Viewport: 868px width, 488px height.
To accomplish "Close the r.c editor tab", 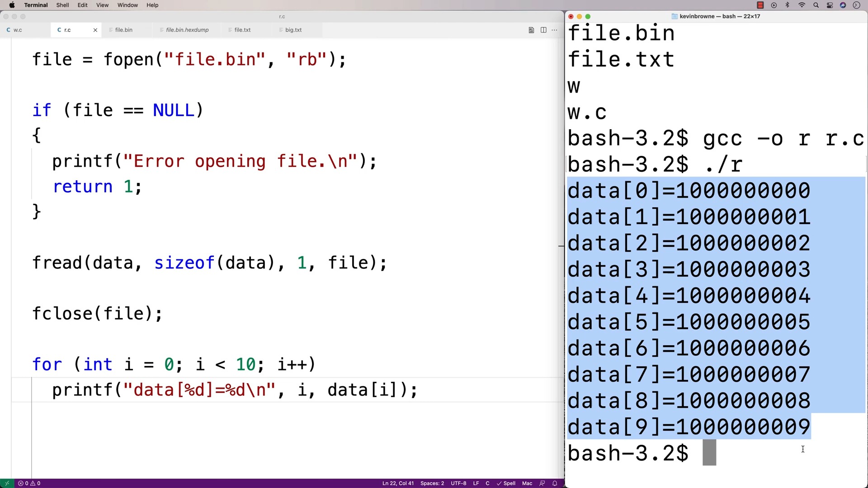I will click(95, 30).
